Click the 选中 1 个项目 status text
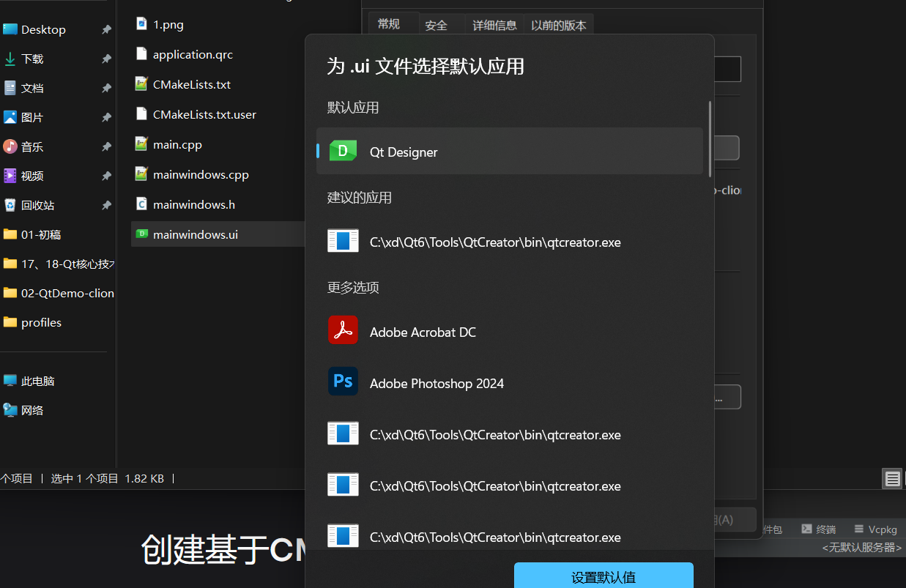906x588 pixels. pos(84,478)
